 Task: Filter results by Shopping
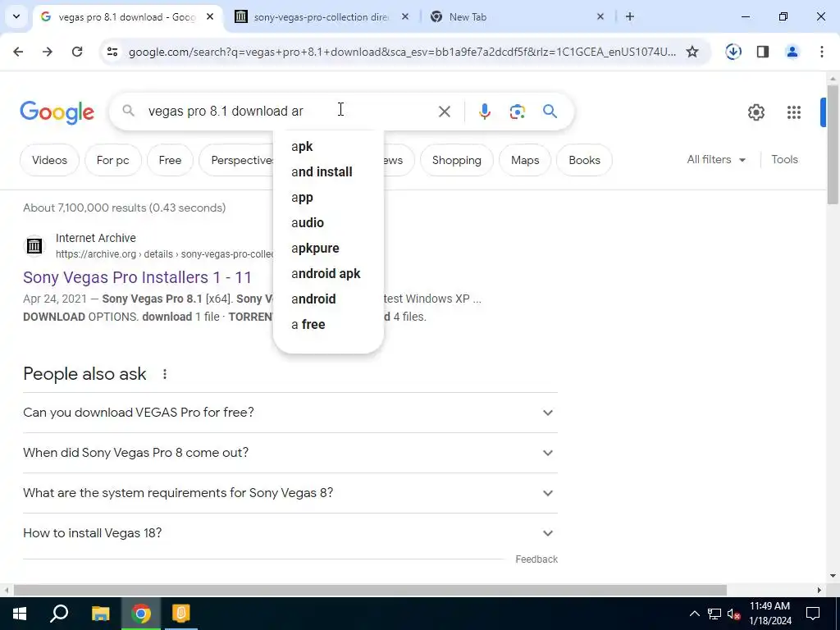tap(456, 160)
